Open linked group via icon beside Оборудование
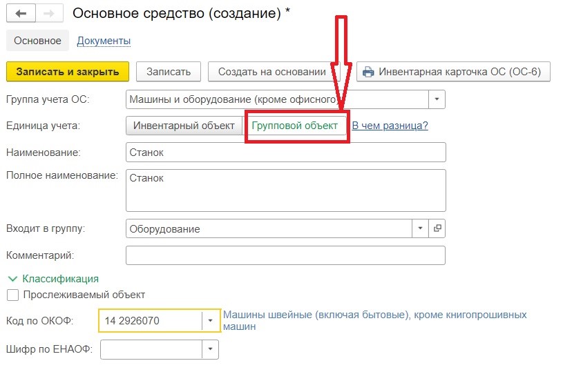This screenshot has height=392, width=563. [x=437, y=228]
